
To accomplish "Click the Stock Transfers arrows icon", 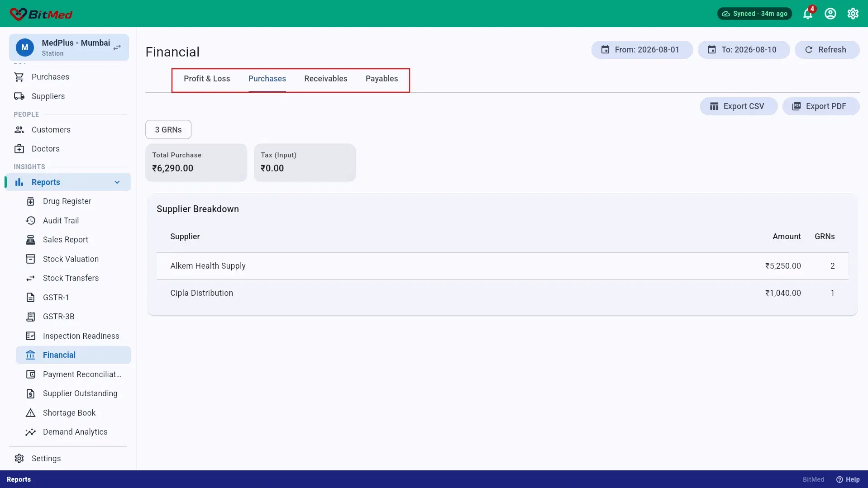I will tap(30, 278).
